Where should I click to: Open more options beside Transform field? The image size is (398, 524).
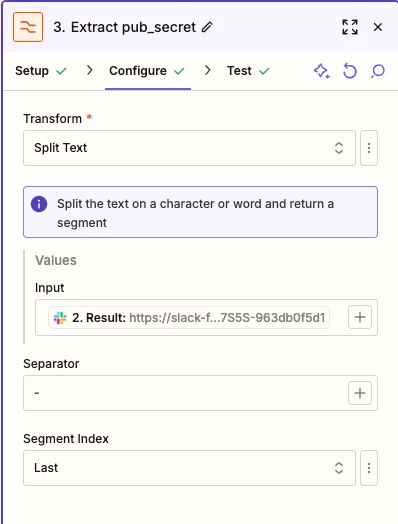369,148
